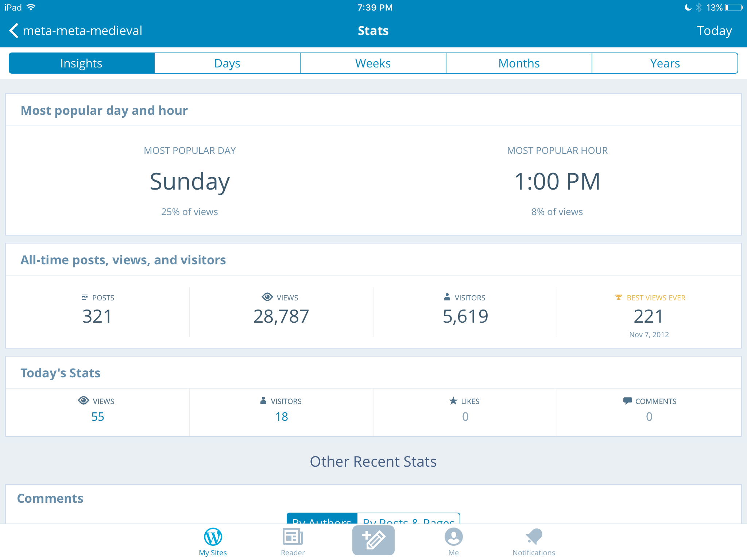Tap the star icon for Likes
747x560 pixels.
point(453,401)
